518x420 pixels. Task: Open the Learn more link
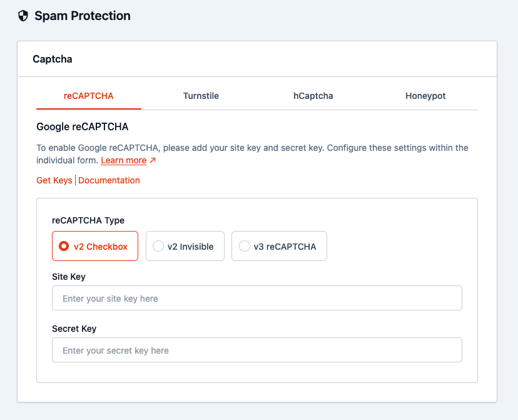click(x=123, y=160)
